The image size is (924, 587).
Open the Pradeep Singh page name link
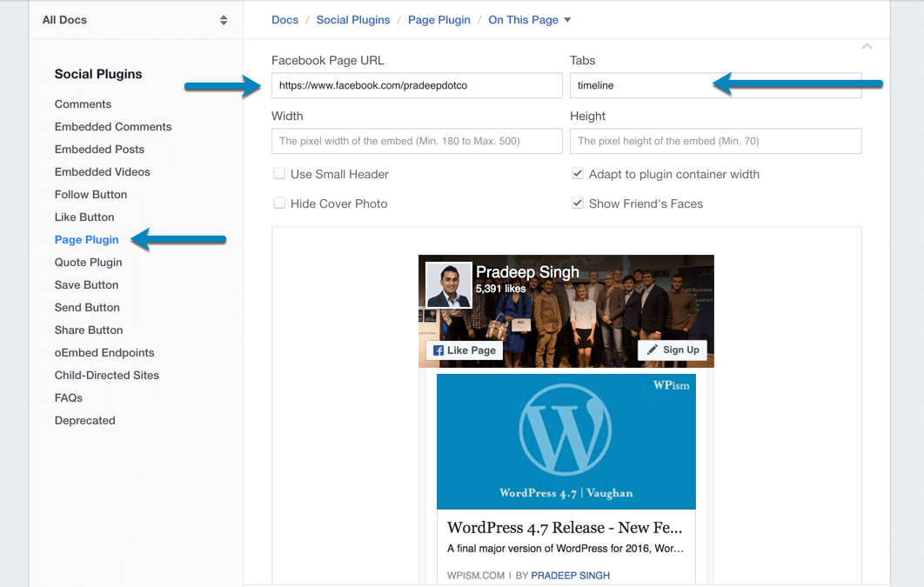527,272
